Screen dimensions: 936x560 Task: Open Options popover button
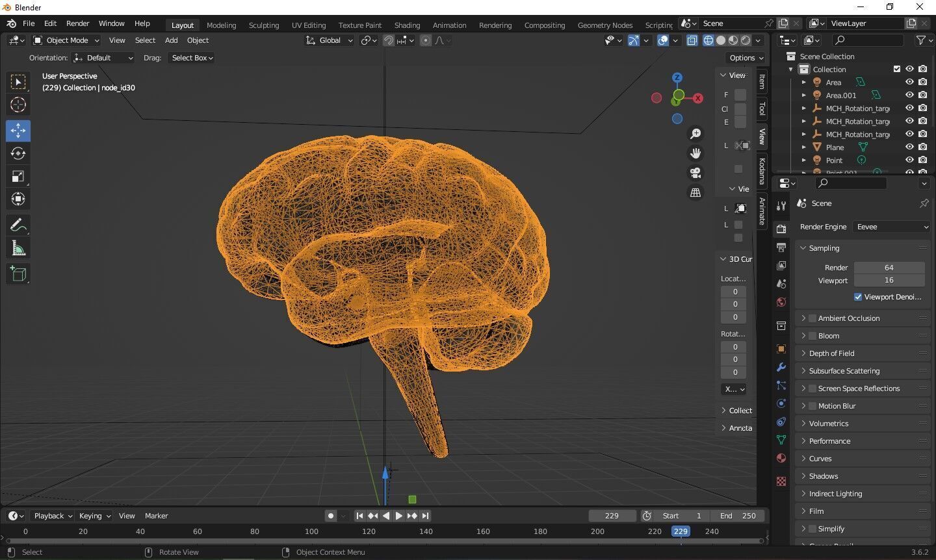point(746,58)
